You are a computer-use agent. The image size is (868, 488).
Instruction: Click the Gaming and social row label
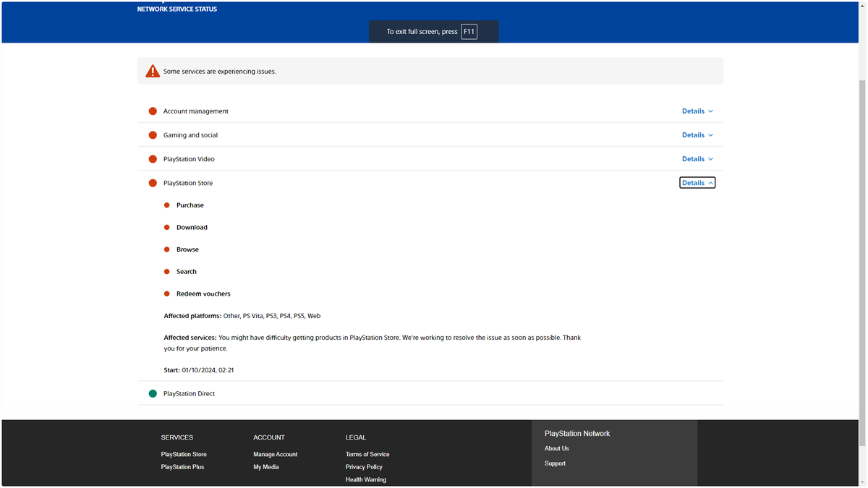[x=190, y=135]
